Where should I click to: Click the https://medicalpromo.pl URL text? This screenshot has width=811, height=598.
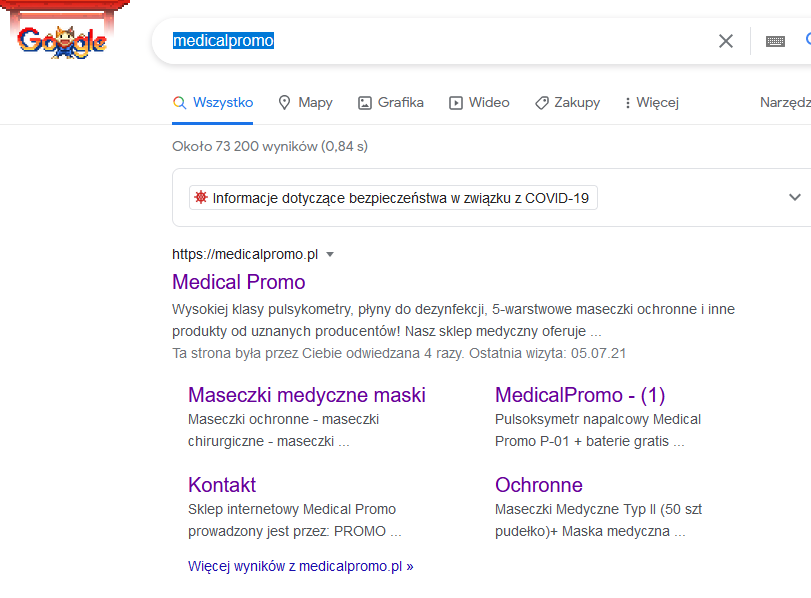(x=245, y=255)
